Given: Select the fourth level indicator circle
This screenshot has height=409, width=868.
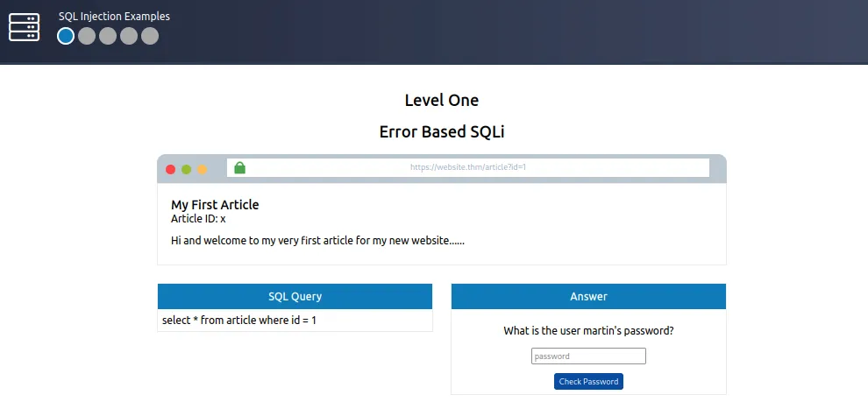Looking at the screenshot, I should click(x=129, y=36).
